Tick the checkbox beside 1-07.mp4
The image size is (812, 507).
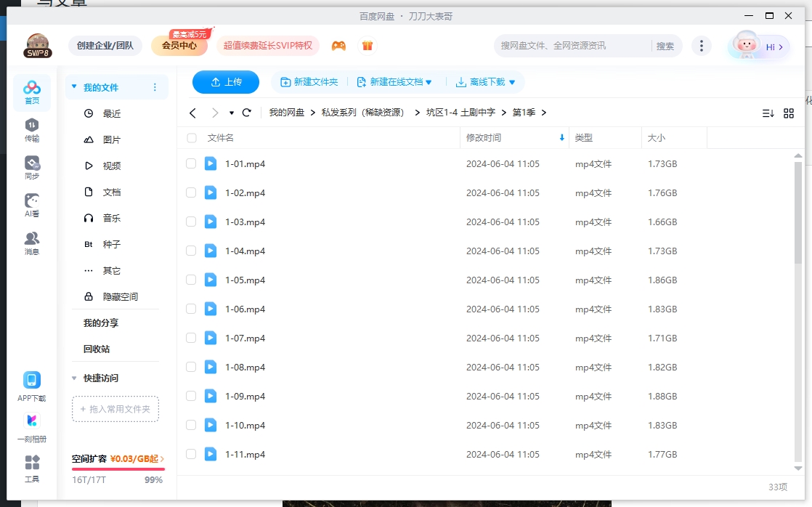click(191, 338)
